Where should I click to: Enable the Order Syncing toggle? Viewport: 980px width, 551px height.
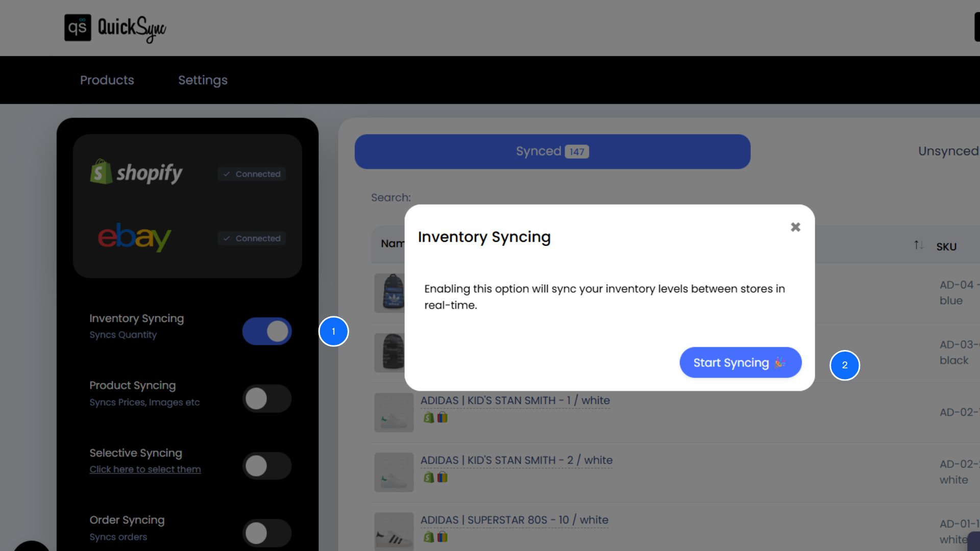click(x=267, y=533)
